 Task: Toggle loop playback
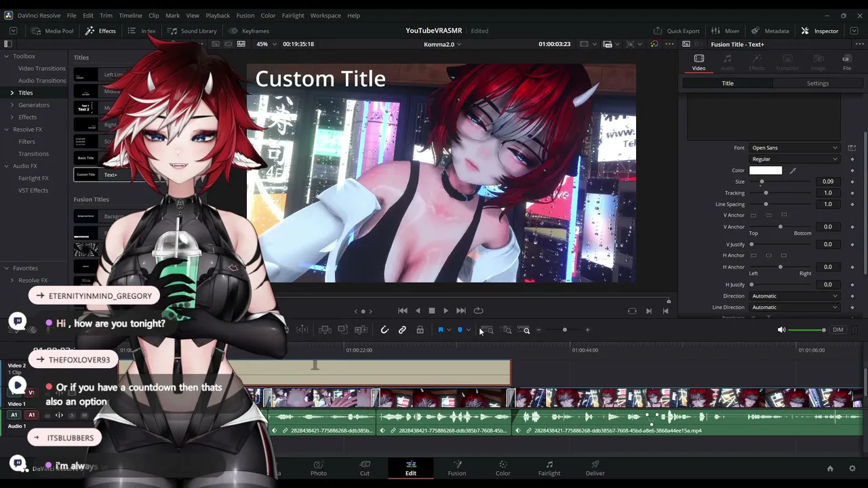click(x=478, y=310)
